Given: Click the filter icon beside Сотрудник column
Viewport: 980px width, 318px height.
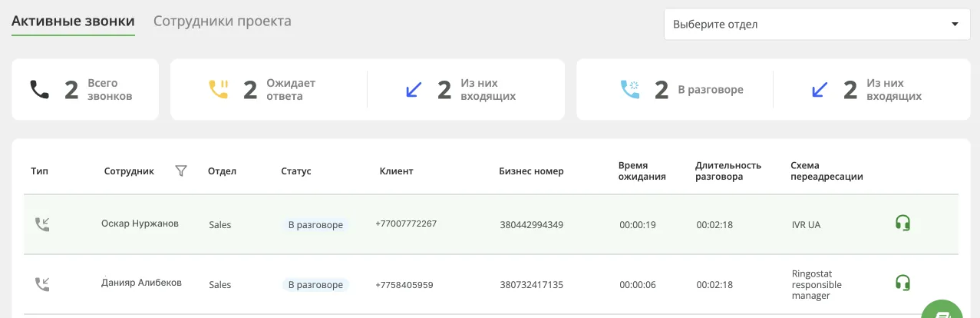Looking at the screenshot, I should tap(181, 171).
